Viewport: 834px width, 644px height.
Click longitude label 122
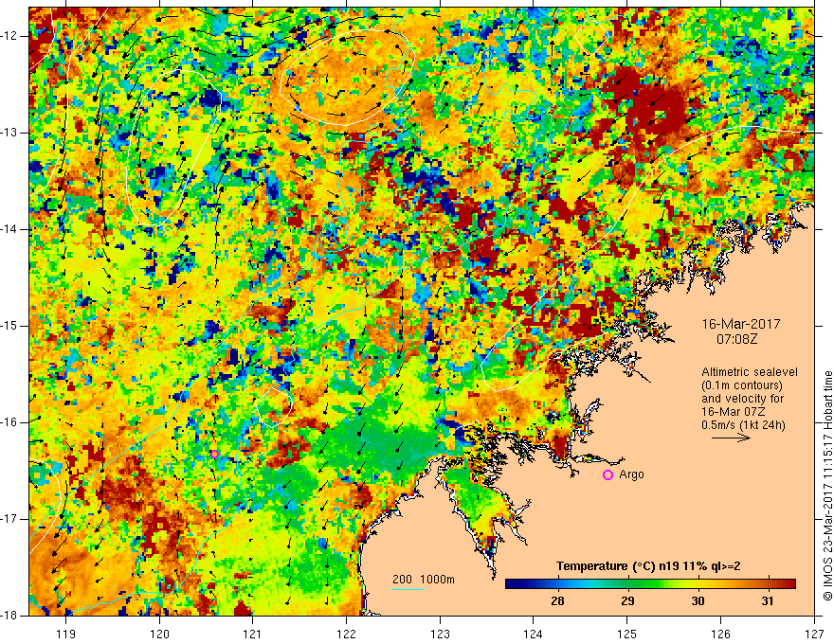point(346,634)
